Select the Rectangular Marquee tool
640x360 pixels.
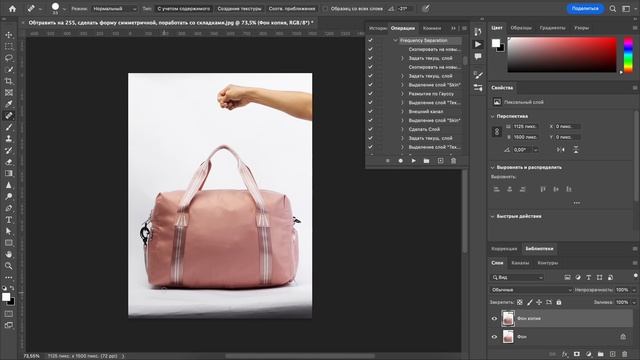click(9, 47)
